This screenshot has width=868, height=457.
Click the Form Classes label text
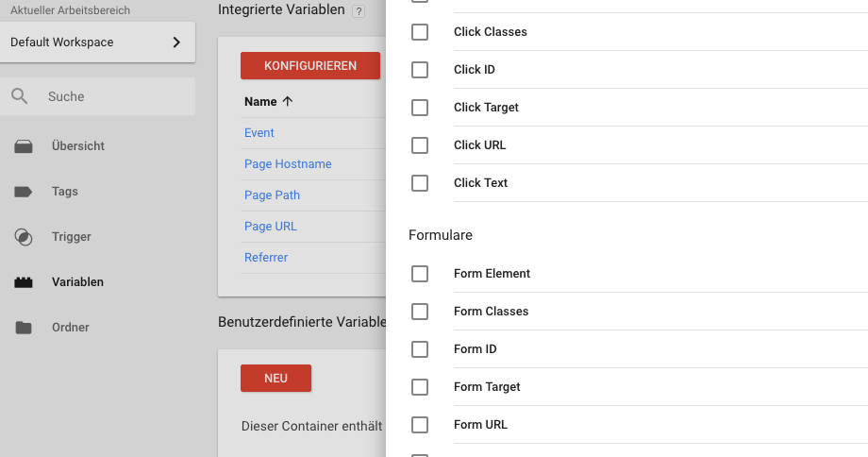491,312
